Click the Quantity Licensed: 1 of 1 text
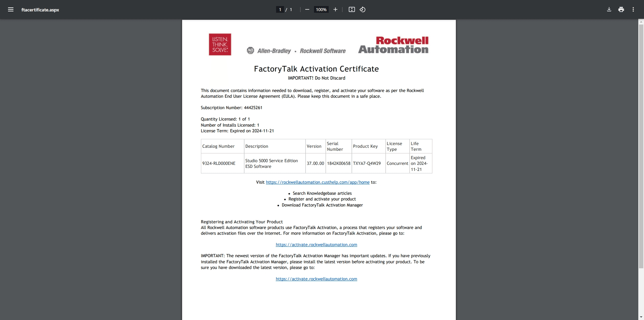The image size is (644, 320). pos(225,119)
